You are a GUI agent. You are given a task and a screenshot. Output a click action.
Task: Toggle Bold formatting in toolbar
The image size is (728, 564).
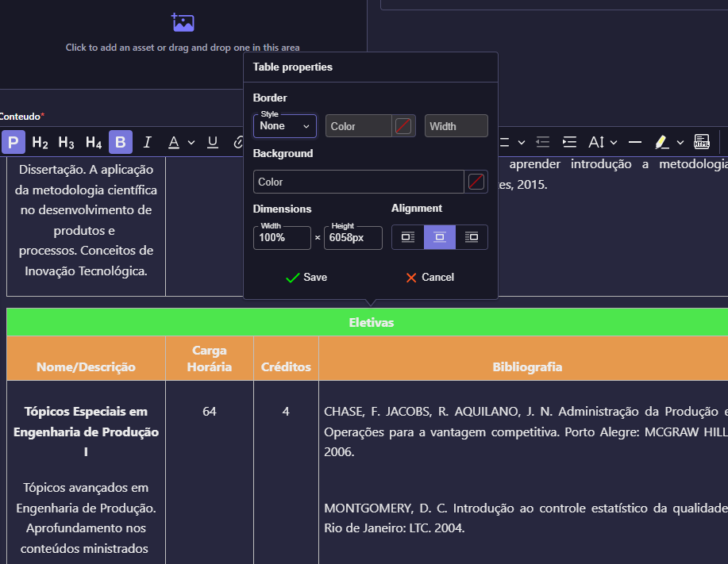click(x=121, y=142)
